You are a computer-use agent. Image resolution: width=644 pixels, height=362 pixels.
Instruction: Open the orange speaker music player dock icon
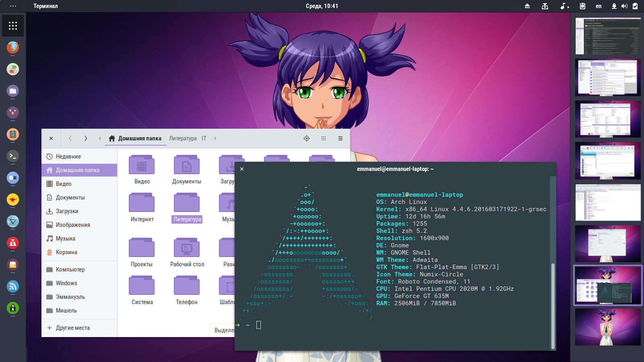tap(13, 134)
